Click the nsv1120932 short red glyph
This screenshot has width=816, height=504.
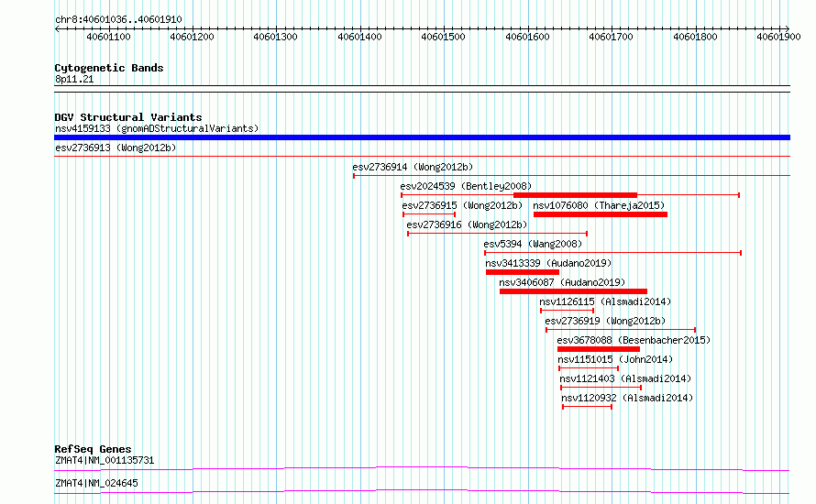(588, 407)
